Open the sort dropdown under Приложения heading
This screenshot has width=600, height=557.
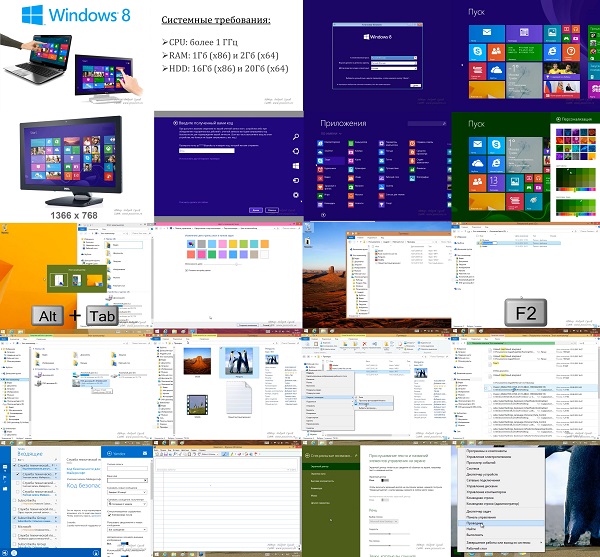[x=331, y=134]
